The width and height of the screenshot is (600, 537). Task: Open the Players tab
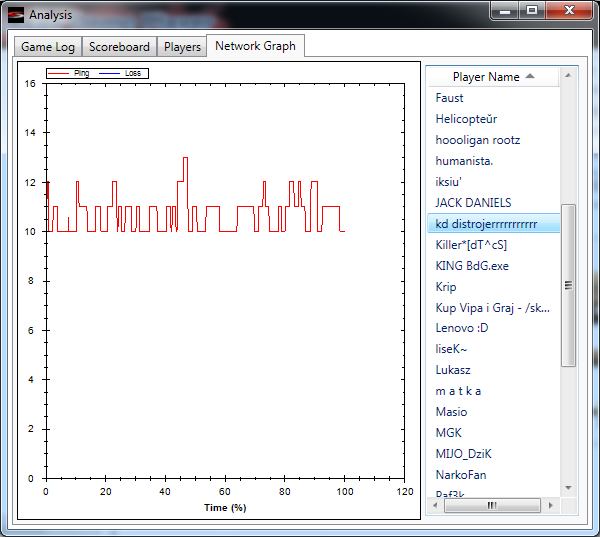(x=182, y=47)
